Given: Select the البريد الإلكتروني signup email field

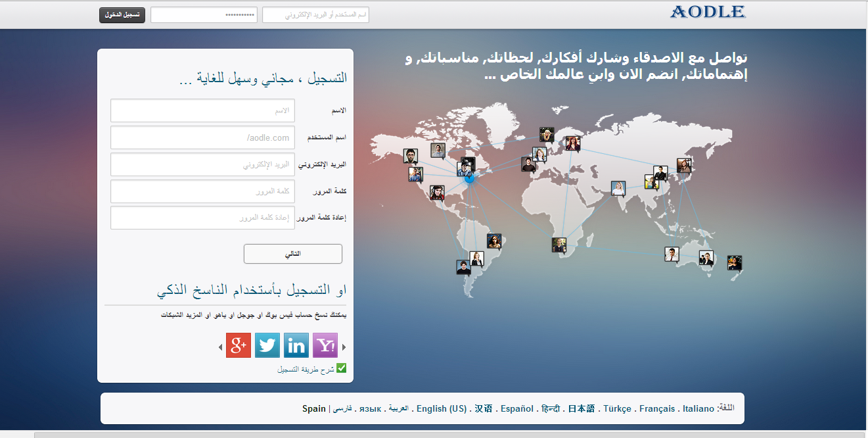Looking at the screenshot, I should pyautogui.click(x=202, y=164).
